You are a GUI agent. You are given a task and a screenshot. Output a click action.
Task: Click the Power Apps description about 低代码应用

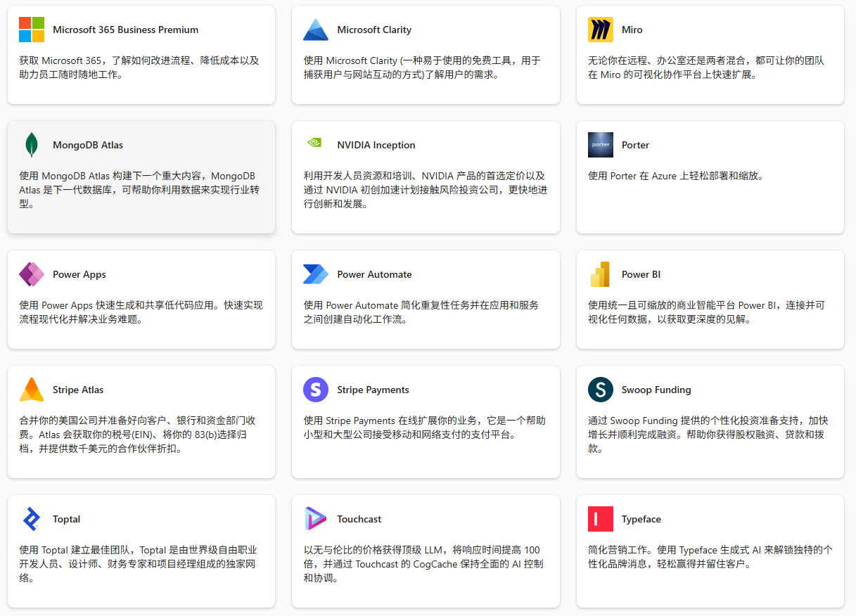pos(141,312)
